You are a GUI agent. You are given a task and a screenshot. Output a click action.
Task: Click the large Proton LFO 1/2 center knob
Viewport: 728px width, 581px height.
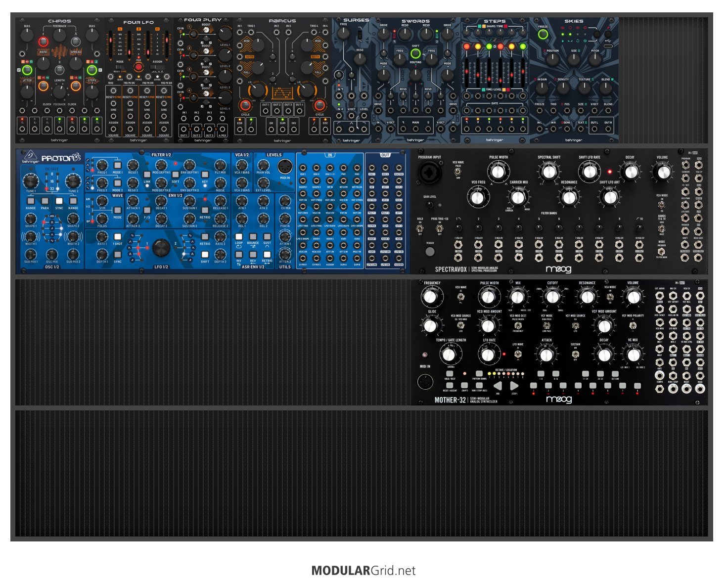click(x=161, y=247)
